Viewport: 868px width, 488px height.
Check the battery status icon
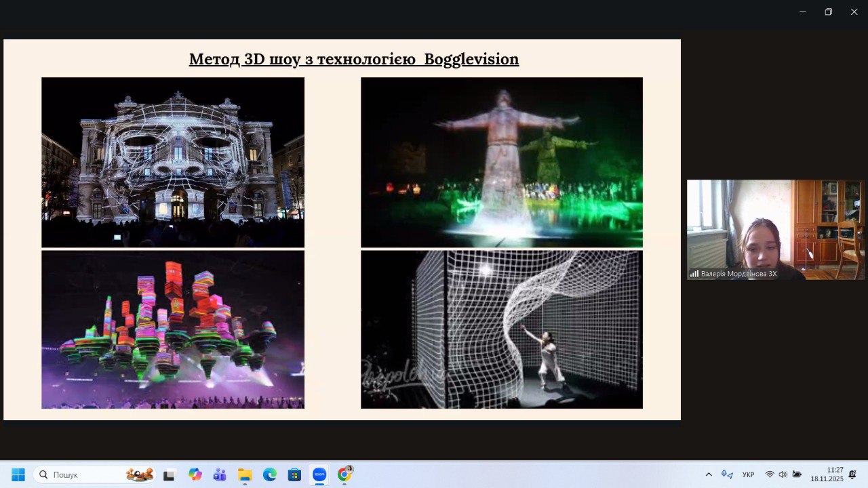click(797, 474)
